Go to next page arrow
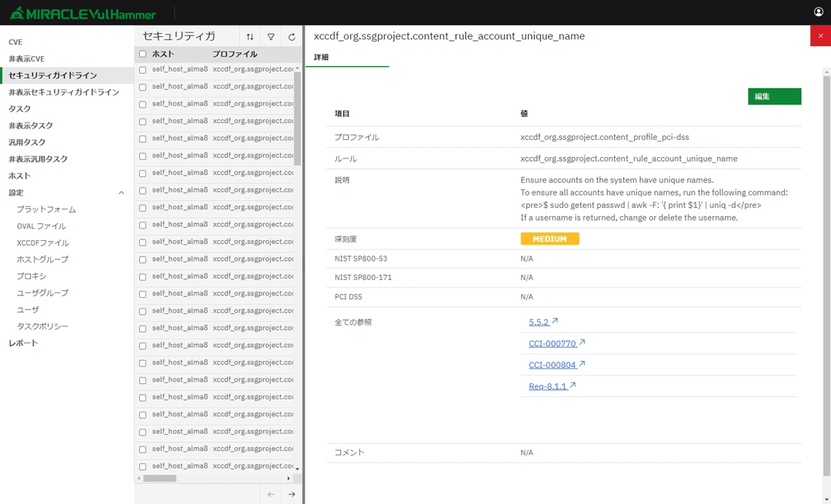 [x=292, y=494]
